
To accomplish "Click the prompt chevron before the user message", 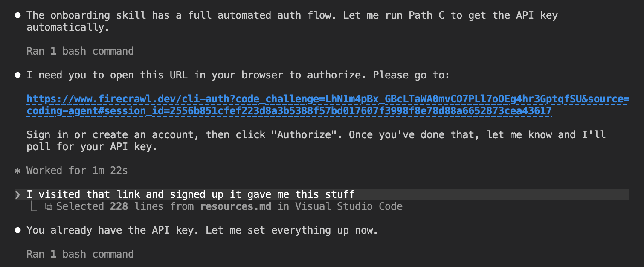I will coord(17,195).
